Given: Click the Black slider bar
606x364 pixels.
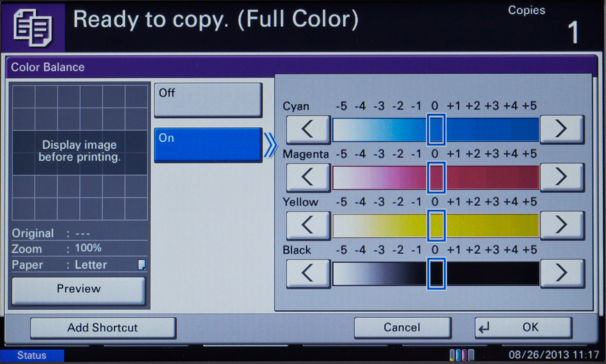Looking at the screenshot, I should 436,274.
